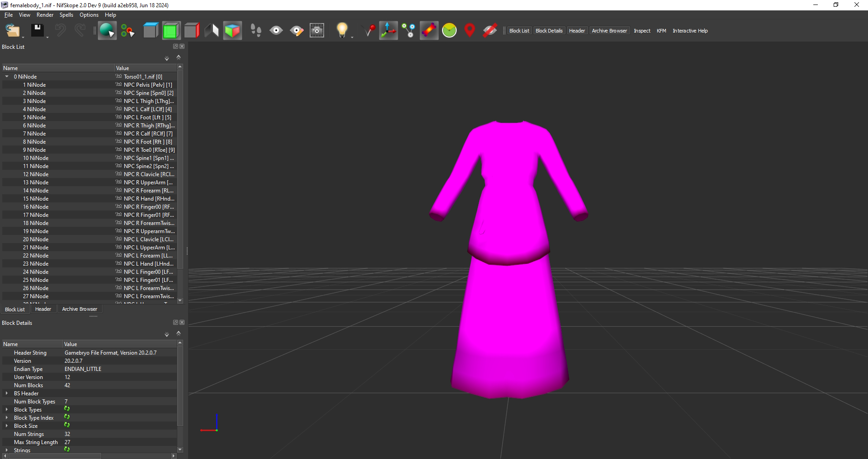The width and height of the screenshot is (868, 459).
Task: Click the screenshot camera icon
Action: (x=317, y=31)
